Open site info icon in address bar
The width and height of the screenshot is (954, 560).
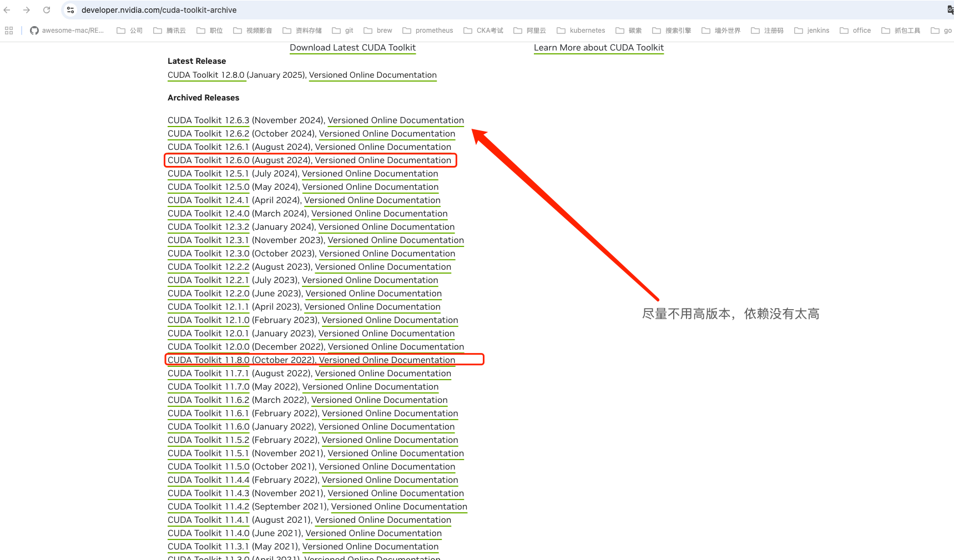click(x=70, y=10)
